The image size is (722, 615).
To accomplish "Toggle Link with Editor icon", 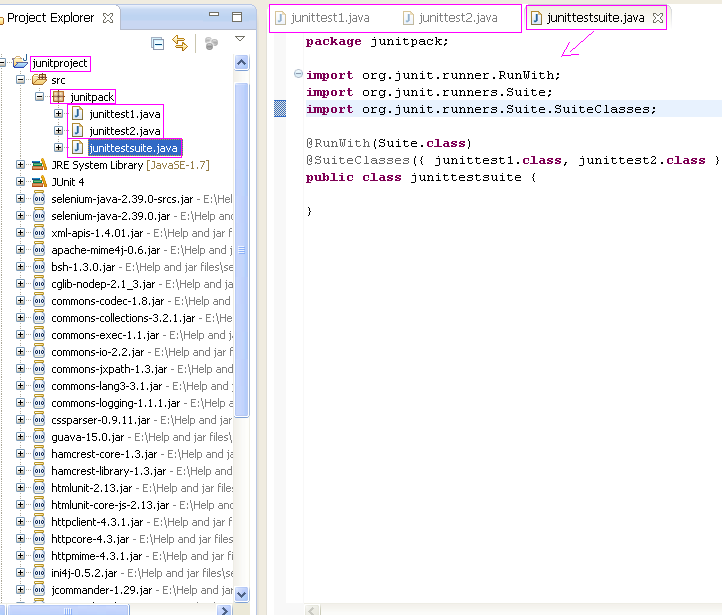I will coord(180,43).
